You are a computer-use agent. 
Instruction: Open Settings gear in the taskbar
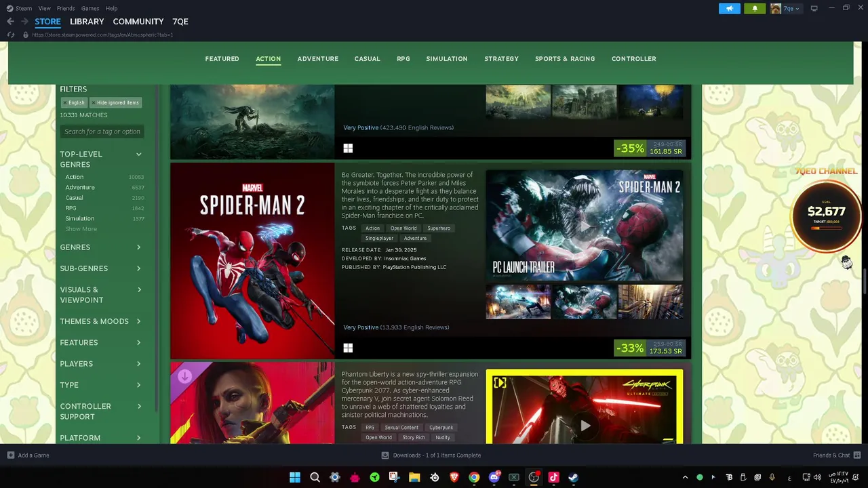(334, 477)
